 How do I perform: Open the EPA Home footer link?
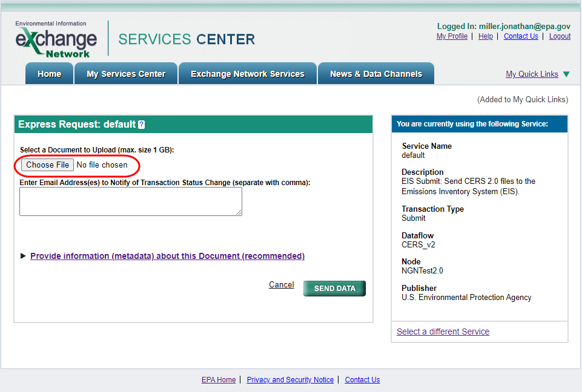point(219,380)
